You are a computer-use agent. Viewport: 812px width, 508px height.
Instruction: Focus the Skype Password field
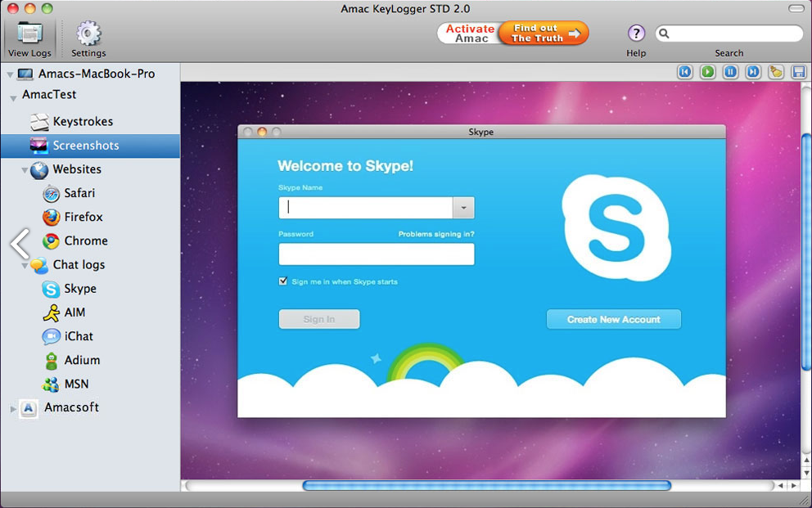point(377,254)
